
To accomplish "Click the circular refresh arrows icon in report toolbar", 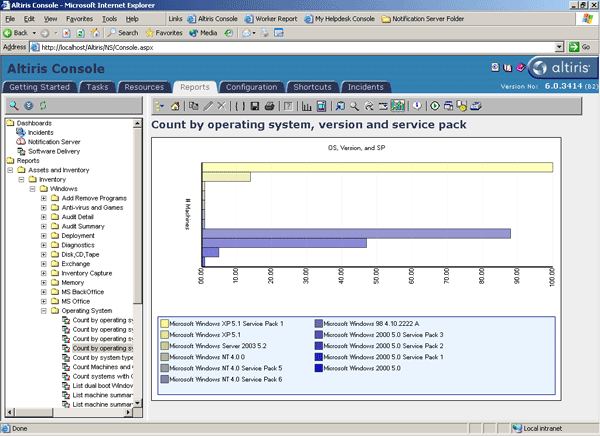I will 369,106.
